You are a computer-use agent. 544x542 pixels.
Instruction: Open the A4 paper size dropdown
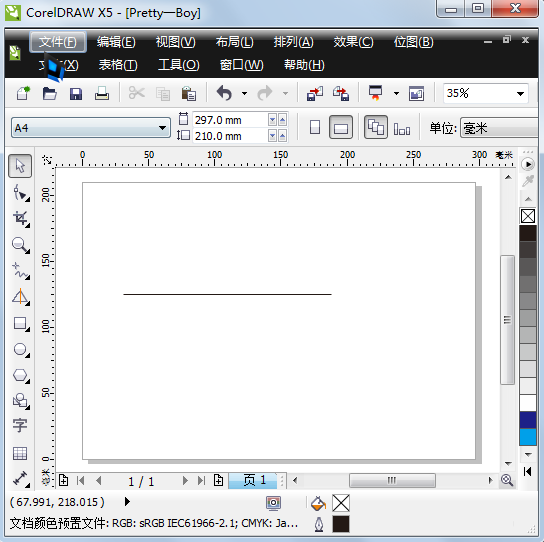(91, 128)
